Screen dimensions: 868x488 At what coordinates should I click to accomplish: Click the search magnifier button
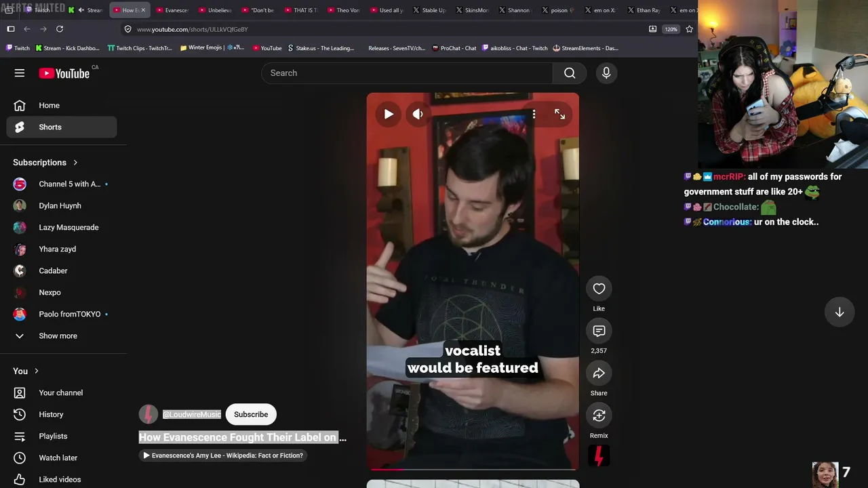click(570, 73)
